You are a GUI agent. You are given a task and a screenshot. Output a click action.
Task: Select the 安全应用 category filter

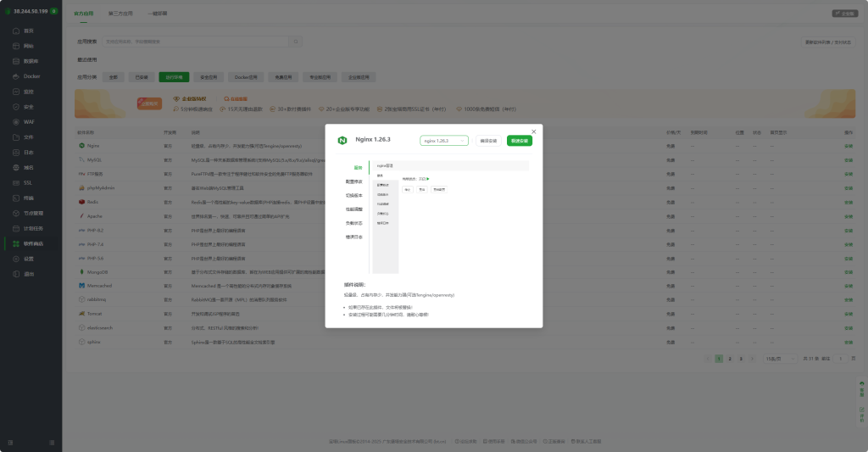[209, 77]
